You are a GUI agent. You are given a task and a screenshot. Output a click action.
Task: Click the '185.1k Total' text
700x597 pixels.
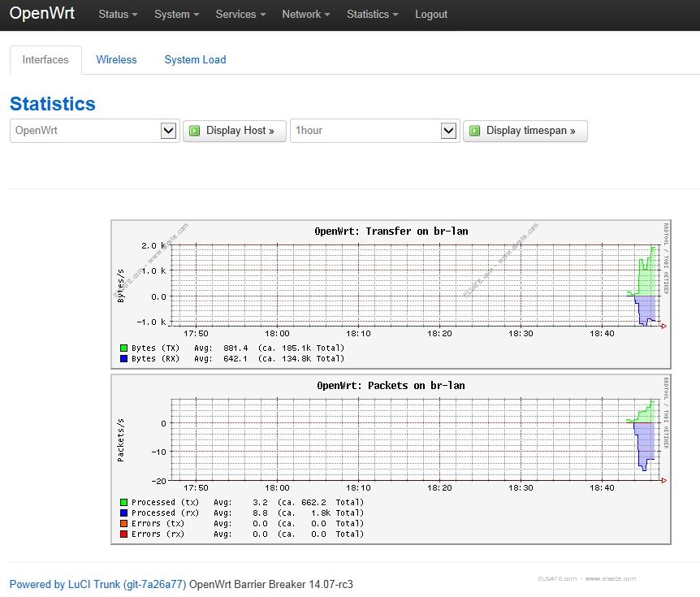[313, 348]
